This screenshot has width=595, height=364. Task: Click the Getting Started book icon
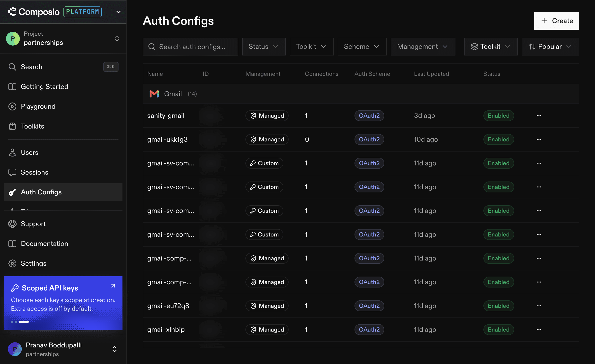click(x=12, y=87)
